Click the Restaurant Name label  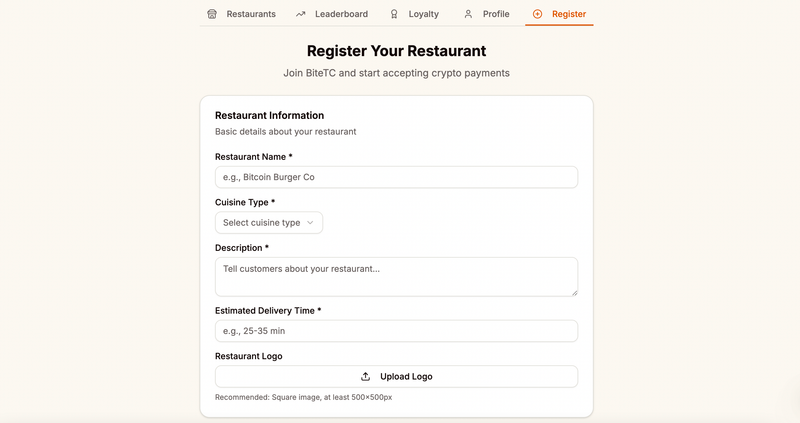(253, 157)
